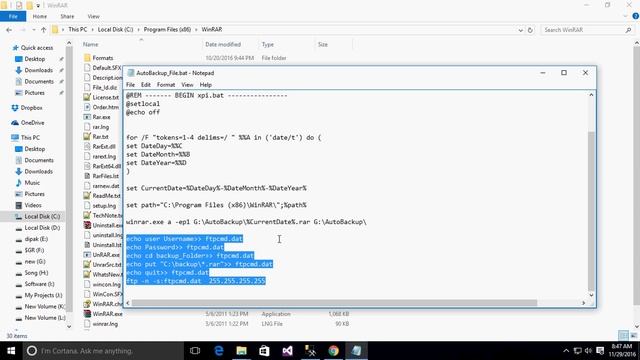The height and width of the screenshot is (360, 640).
Task: Click Notepad's vertical scrollbar thumb
Action: pyautogui.click(x=591, y=211)
